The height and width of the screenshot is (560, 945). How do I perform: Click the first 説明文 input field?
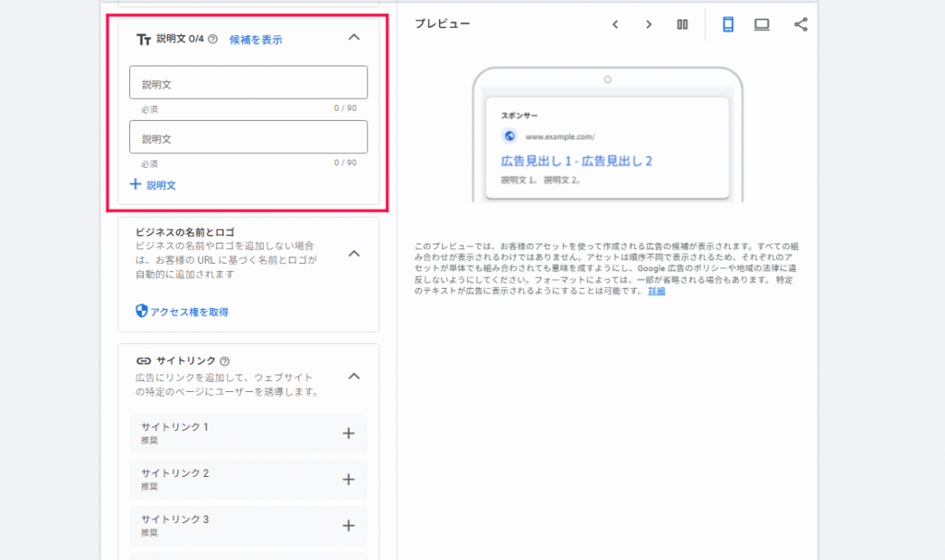(247, 82)
